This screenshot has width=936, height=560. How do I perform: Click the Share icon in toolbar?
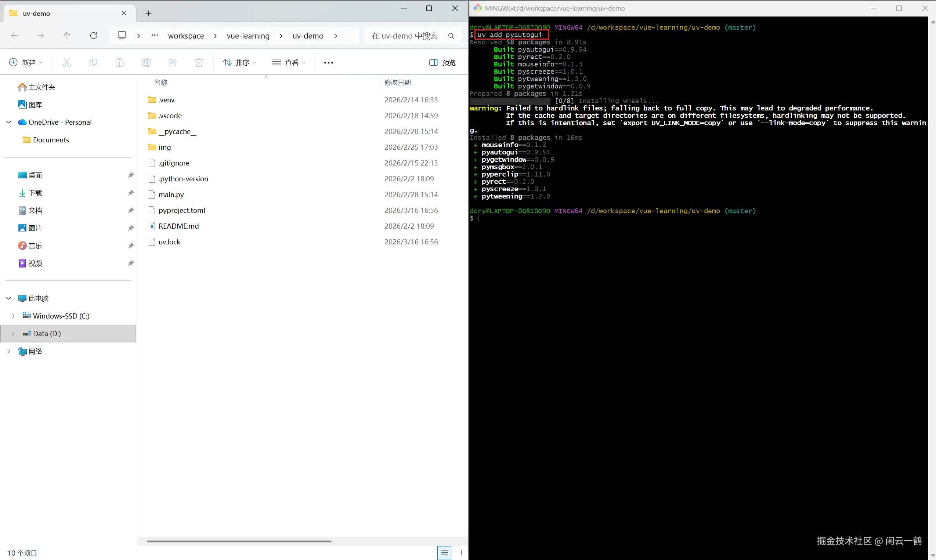(173, 62)
